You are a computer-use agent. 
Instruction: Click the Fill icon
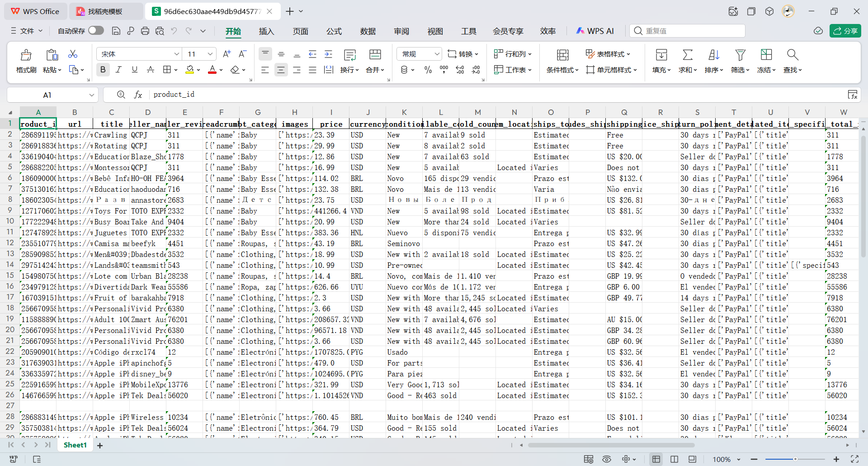[x=661, y=55]
